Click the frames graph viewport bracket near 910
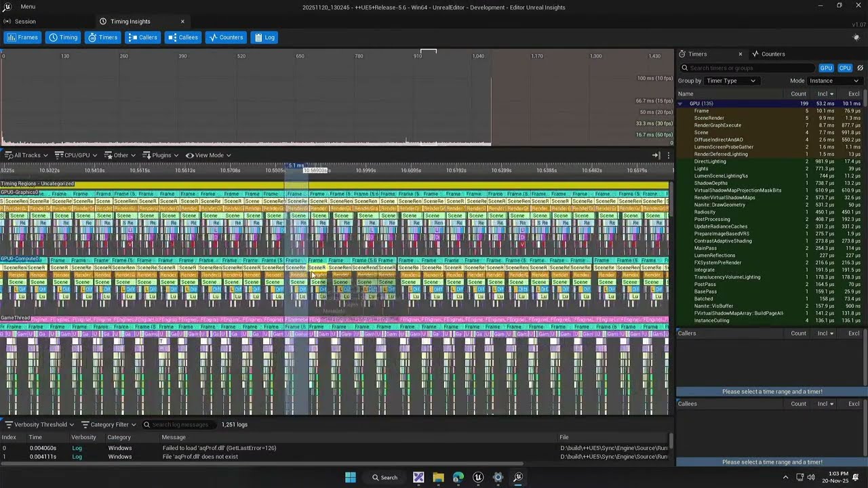The width and height of the screenshot is (868, 488). point(429,51)
